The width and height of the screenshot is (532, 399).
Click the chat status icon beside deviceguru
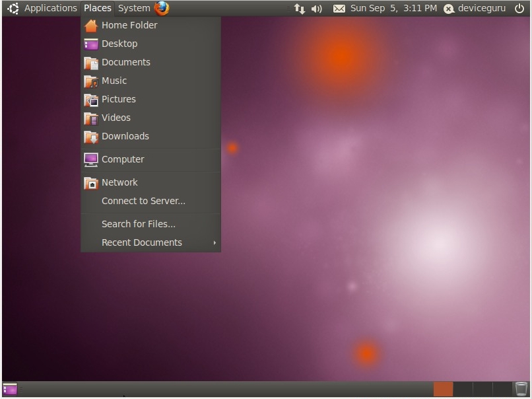[x=449, y=9]
